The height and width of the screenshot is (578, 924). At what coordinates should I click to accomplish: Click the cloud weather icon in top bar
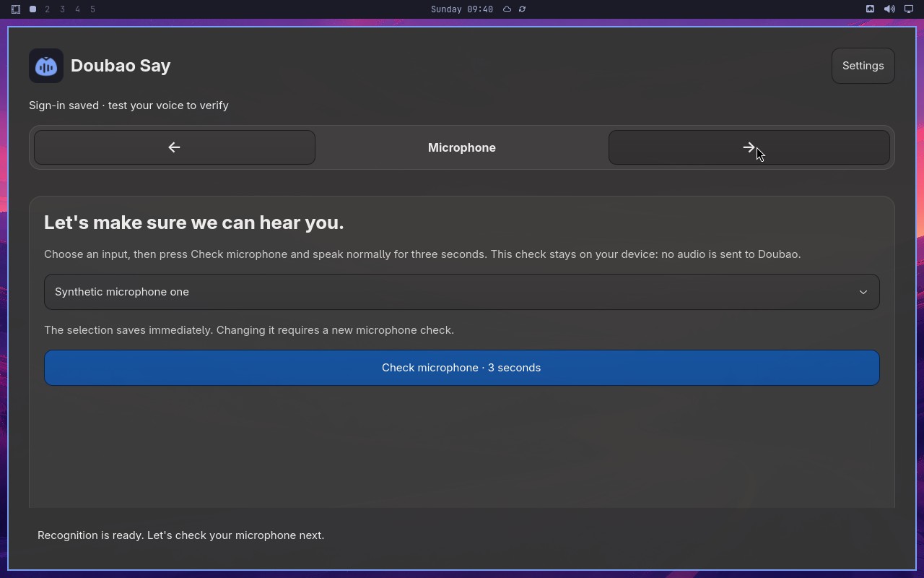point(507,9)
